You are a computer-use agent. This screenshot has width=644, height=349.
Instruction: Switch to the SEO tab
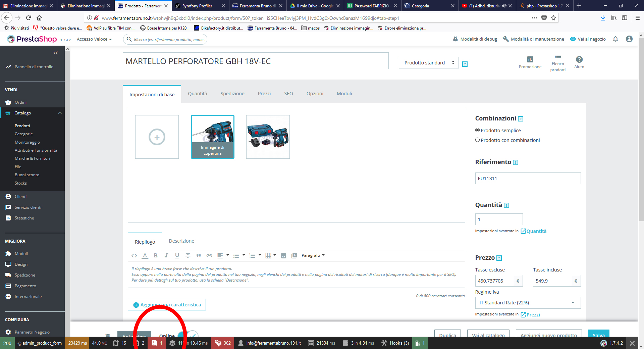(288, 94)
